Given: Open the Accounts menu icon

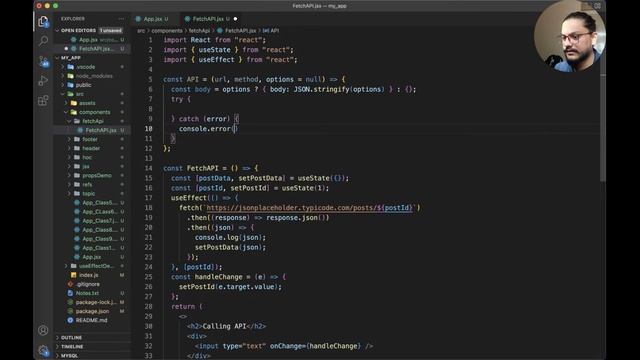Looking at the screenshot, I should (x=43, y=330).
